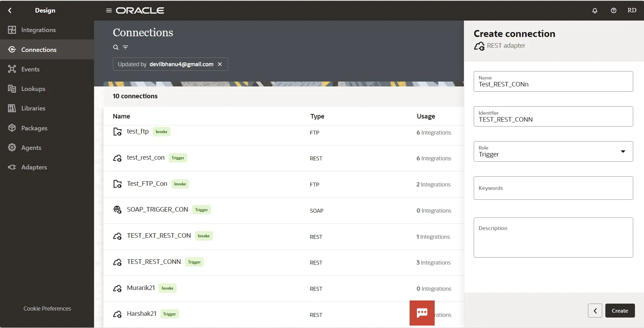
Task: Navigate to Adapters in the sidebar
Action: pos(34,167)
